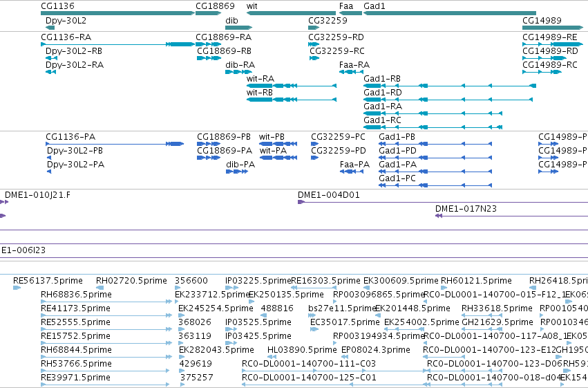This screenshot has width=588, height=388.
Task: Select transcript label wit-RA
Action: pos(260,79)
